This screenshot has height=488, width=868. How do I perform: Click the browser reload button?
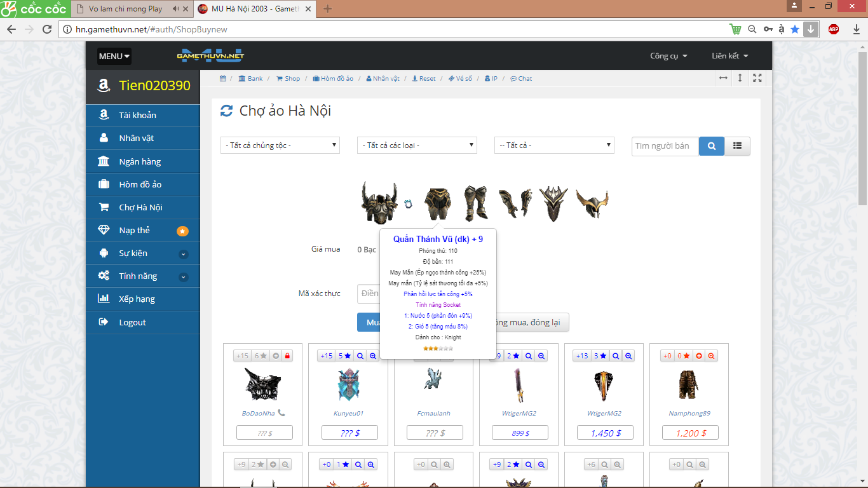[x=46, y=29]
